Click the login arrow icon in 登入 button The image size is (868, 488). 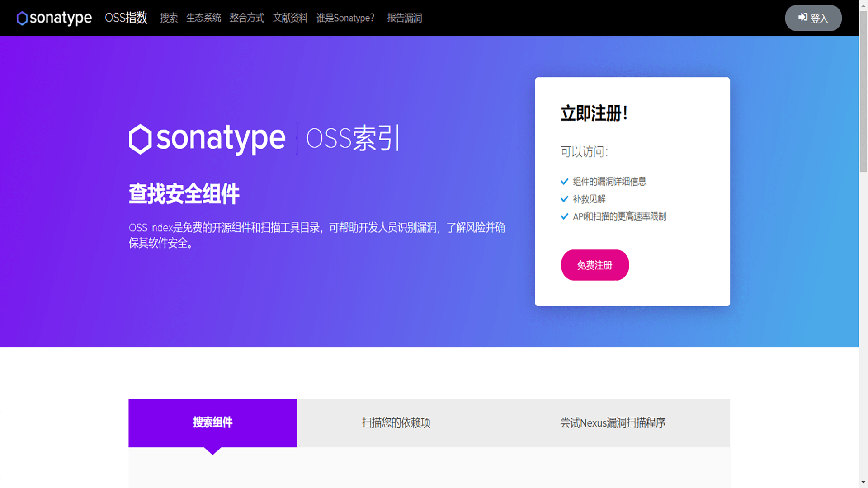802,17
